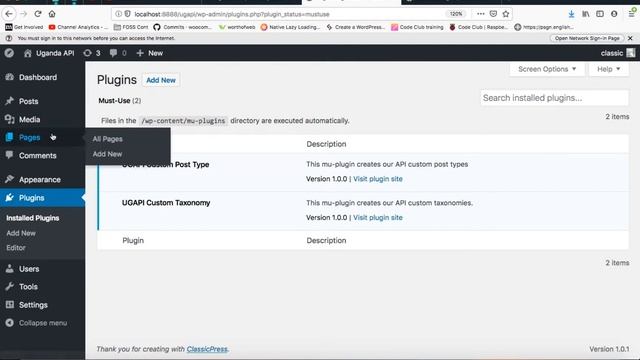This screenshot has height=360, width=640.
Task: Open the Library icon in toolbar
Action: click(x=586, y=14)
